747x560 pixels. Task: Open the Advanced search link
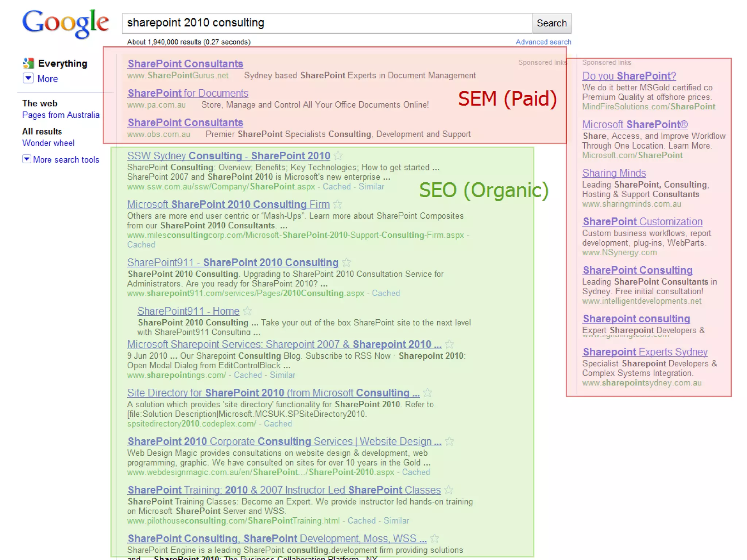pos(543,42)
